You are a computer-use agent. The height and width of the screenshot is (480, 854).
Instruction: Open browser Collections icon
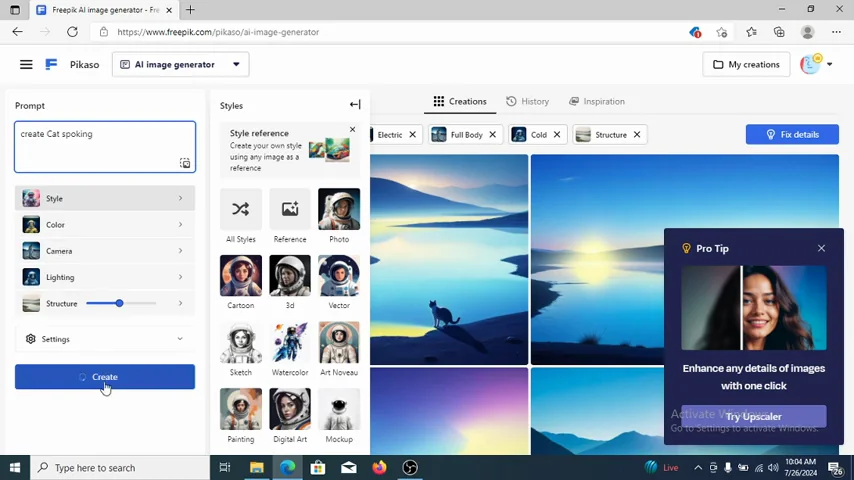779,32
